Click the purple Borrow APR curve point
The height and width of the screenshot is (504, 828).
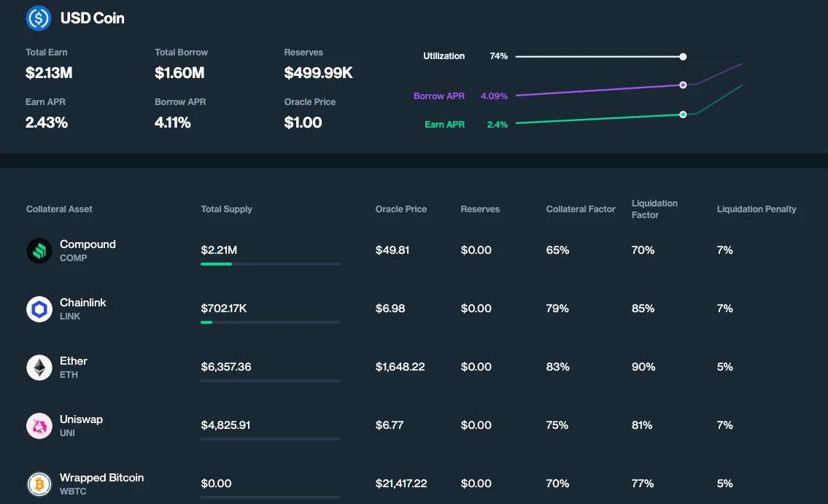click(x=683, y=85)
